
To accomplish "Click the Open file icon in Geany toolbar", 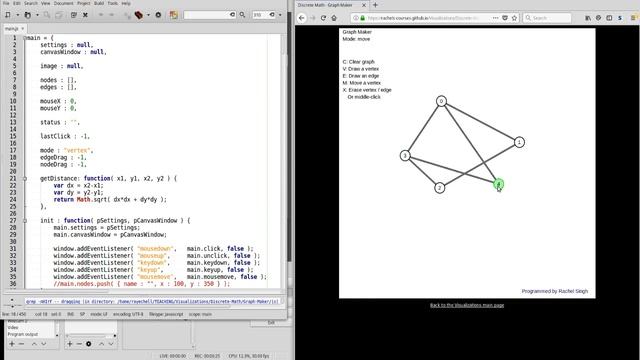I will (27, 15).
